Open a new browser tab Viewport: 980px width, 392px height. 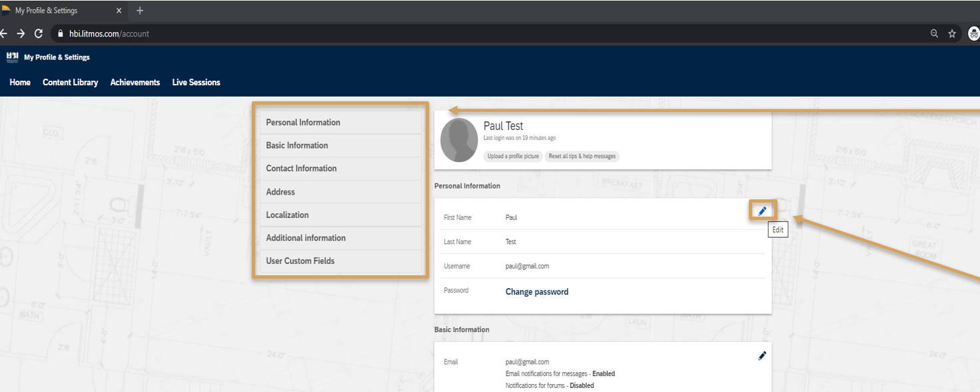coord(139,11)
